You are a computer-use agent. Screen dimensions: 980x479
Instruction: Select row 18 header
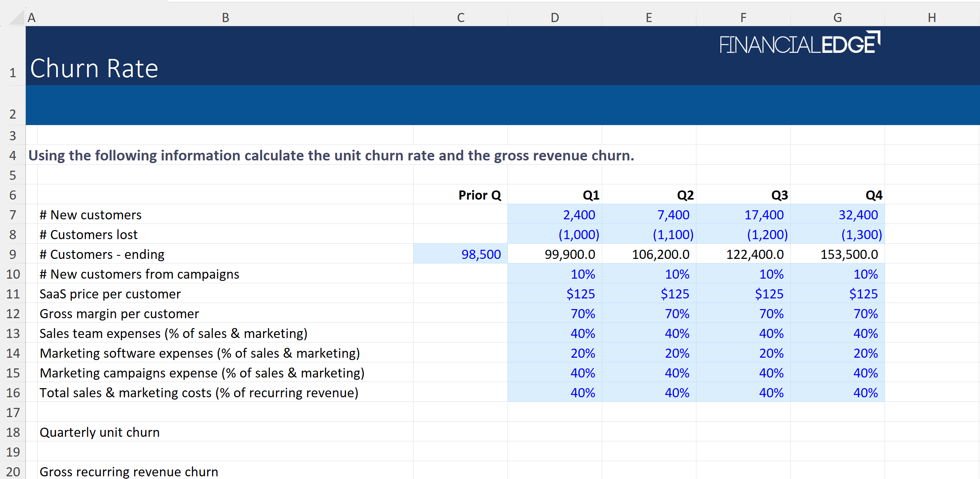pyautogui.click(x=13, y=432)
